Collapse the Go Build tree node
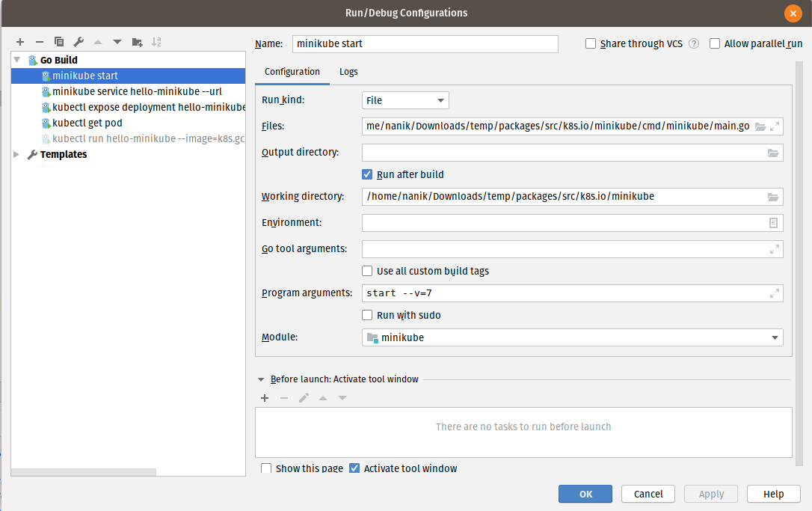The width and height of the screenshot is (812, 511). pyautogui.click(x=16, y=60)
